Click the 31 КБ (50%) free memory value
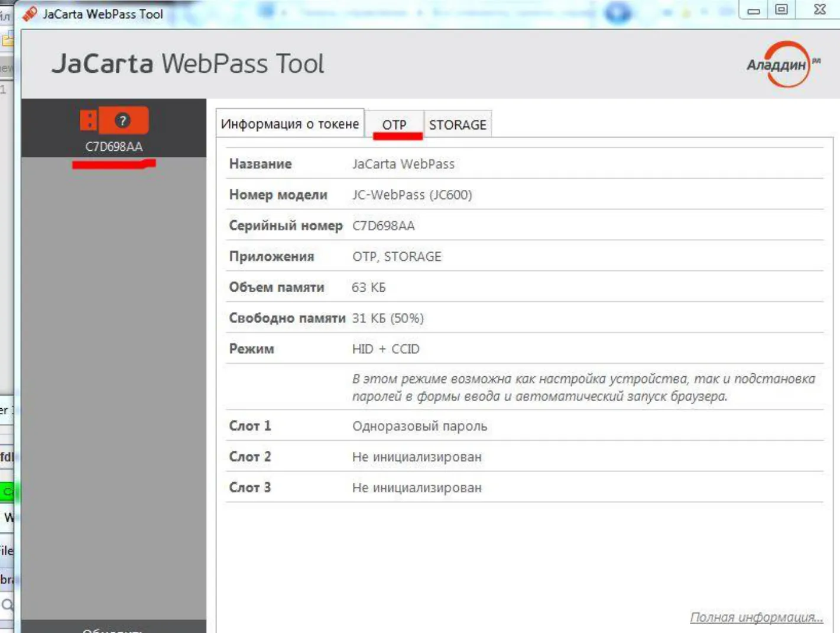Viewport: 840px width, 633px height. click(388, 318)
